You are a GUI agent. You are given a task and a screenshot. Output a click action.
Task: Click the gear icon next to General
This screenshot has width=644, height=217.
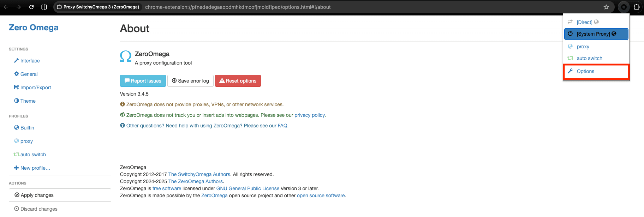[16, 74]
